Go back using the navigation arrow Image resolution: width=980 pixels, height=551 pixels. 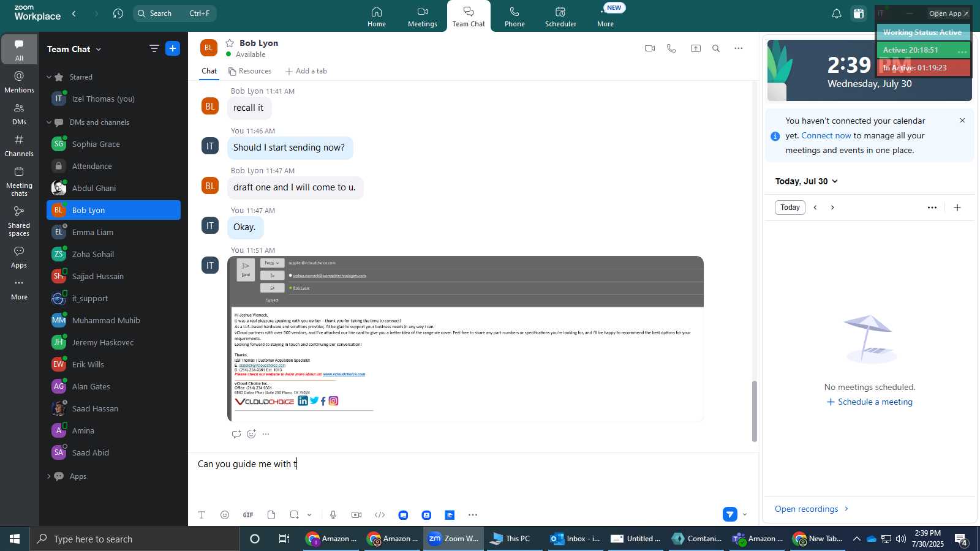click(74, 13)
